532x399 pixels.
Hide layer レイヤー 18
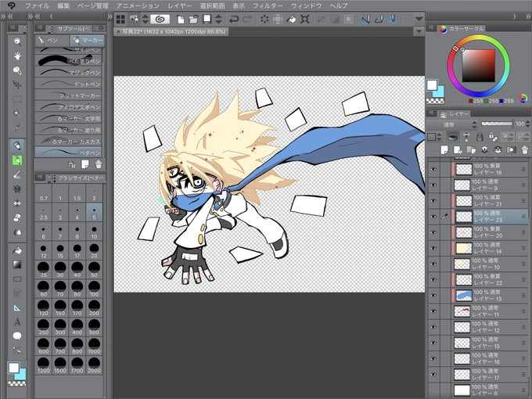[x=433, y=169]
